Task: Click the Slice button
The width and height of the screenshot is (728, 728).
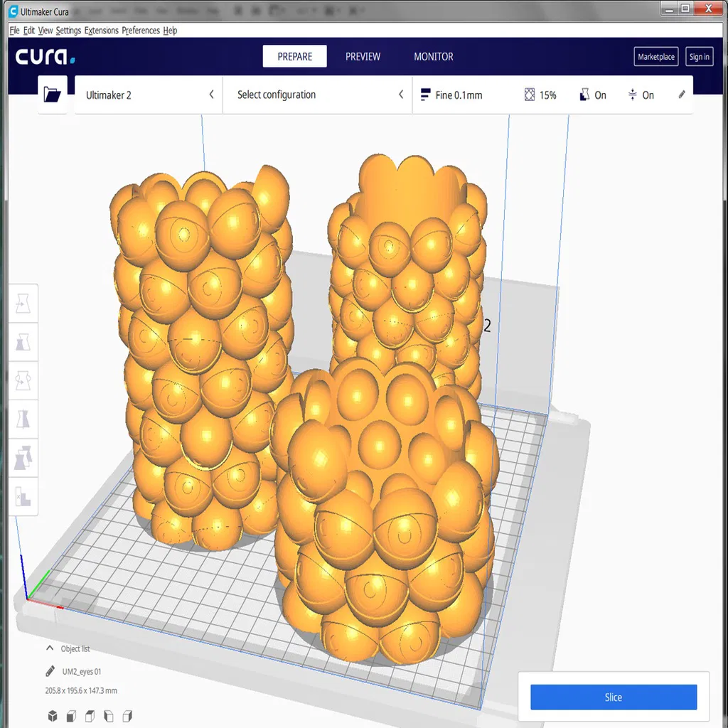Action: tap(614, 697)
